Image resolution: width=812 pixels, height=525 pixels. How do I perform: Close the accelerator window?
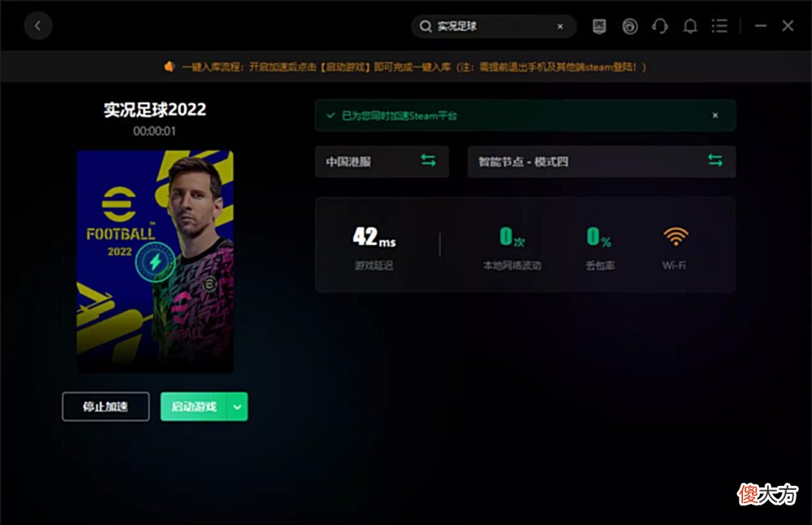[788, 25]
